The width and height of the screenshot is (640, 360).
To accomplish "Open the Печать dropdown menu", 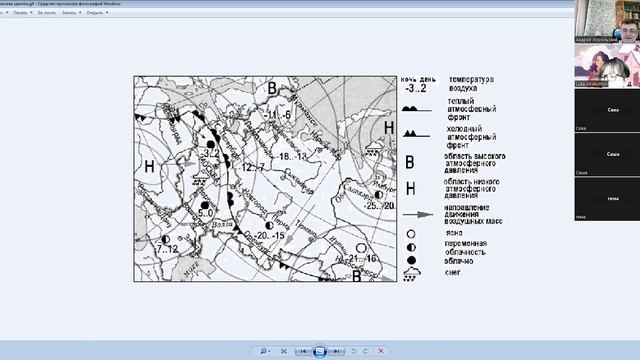I will (22, 13).
